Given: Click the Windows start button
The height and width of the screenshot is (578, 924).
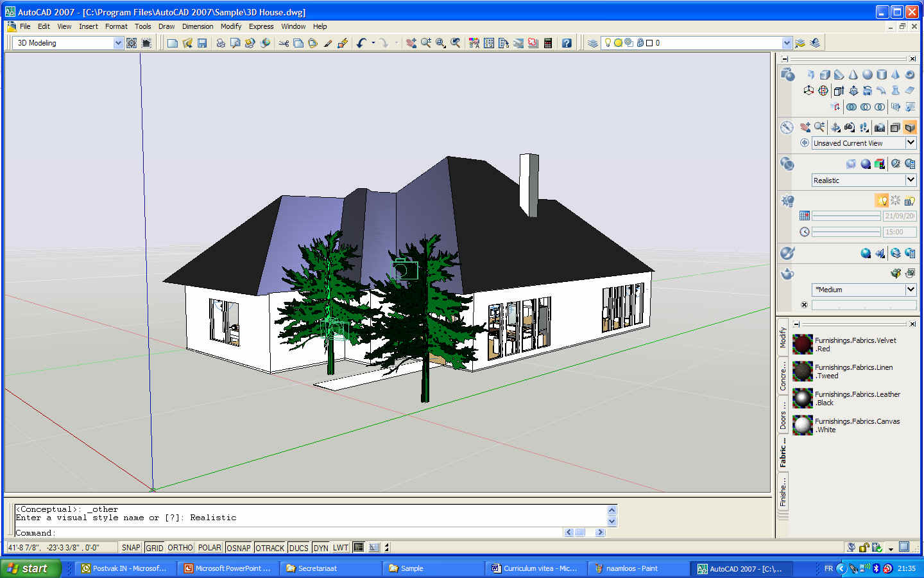Looking at the screenshot, I should click(31, 568).
